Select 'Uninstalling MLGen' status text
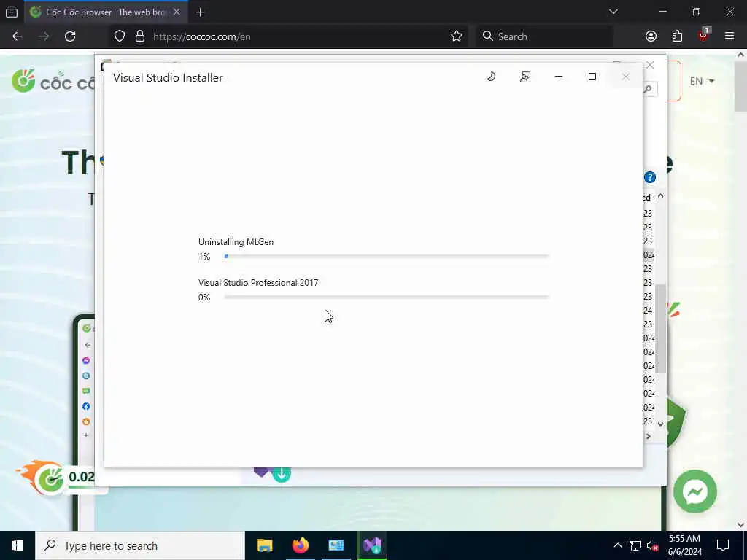The image size is (747, 560). (236, 242)
